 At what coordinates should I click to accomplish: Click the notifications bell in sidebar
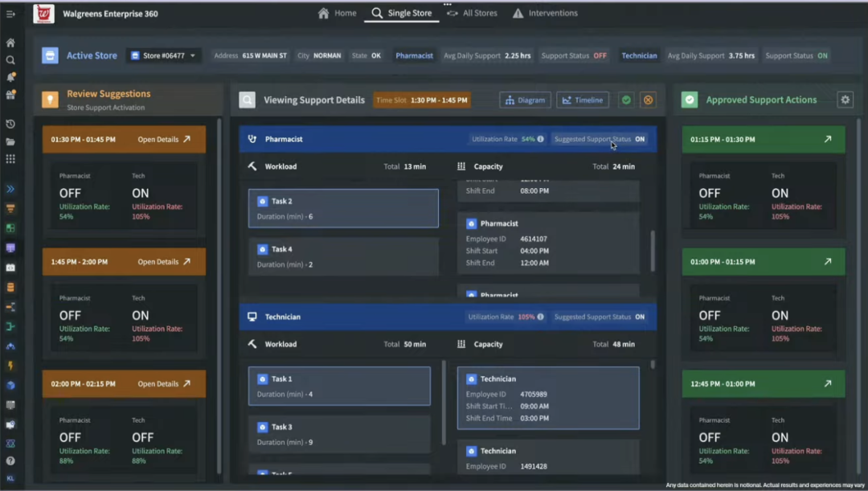click(x=10, y=77)
